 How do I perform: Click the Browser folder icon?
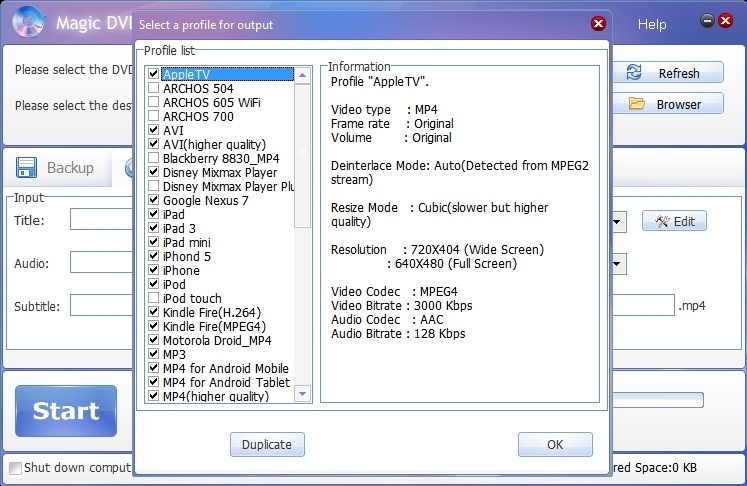point(636,103)
